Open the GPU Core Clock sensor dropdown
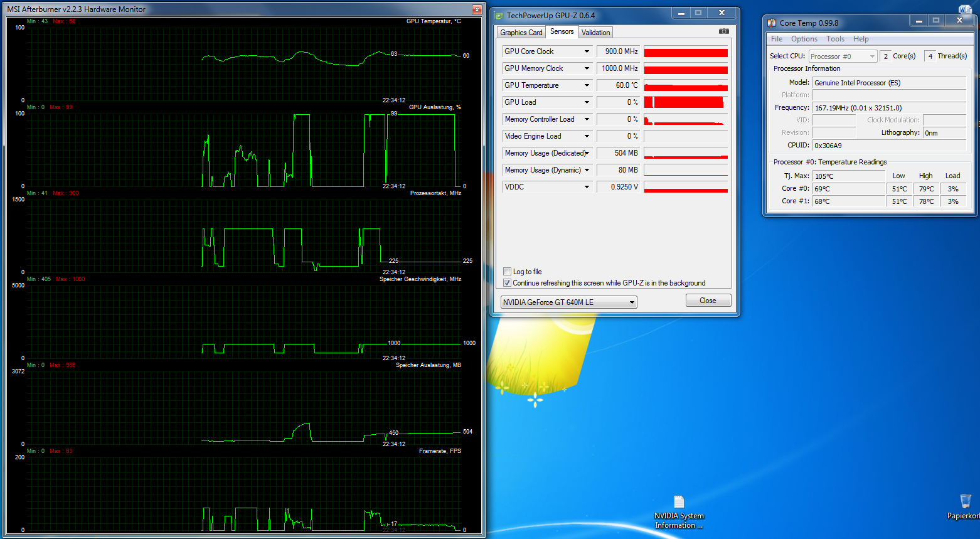This screenshot has width=980, height=539. [587, 51]
